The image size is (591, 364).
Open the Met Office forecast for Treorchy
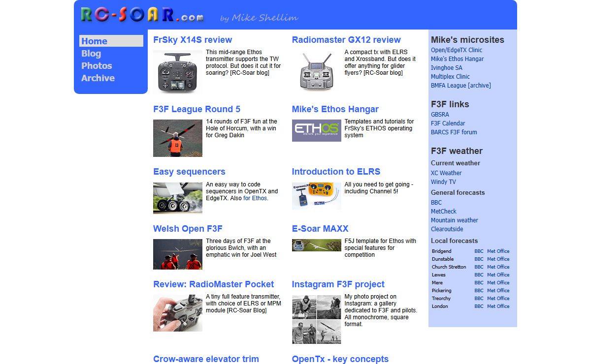pos(498,299)
